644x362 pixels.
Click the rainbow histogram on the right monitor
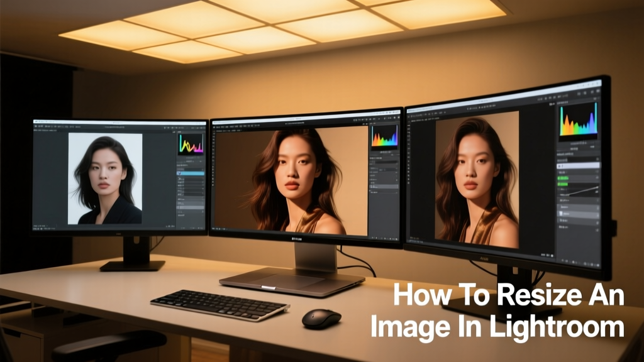coord(579,120)
